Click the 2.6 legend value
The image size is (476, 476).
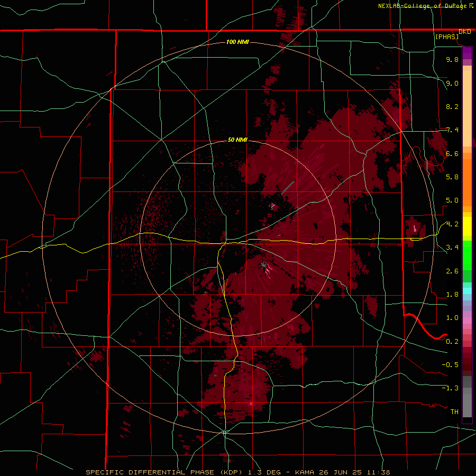pos(452,271)
